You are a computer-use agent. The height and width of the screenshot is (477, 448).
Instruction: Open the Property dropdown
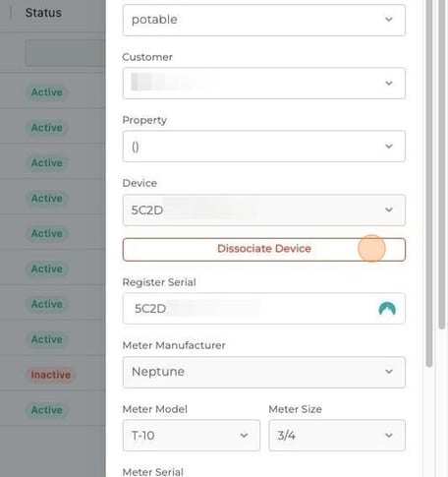point(264,147)
